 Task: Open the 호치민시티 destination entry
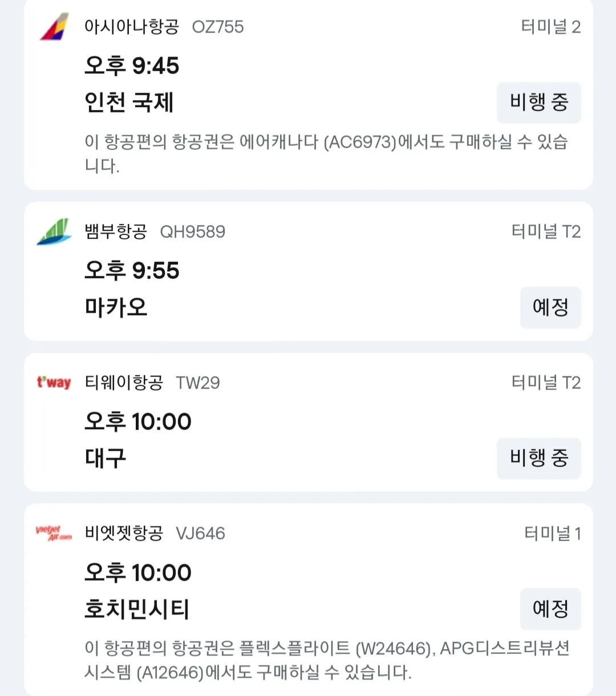(x=137, y=609)
